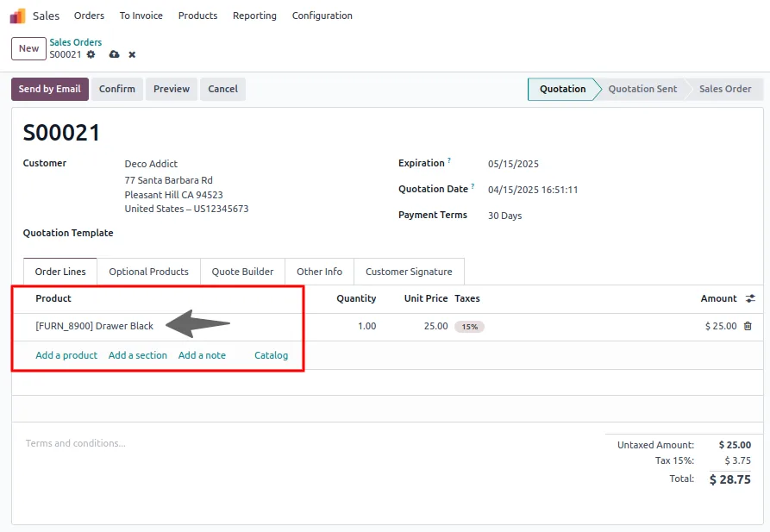Click the Total value $ 28.75

(729, 479)
